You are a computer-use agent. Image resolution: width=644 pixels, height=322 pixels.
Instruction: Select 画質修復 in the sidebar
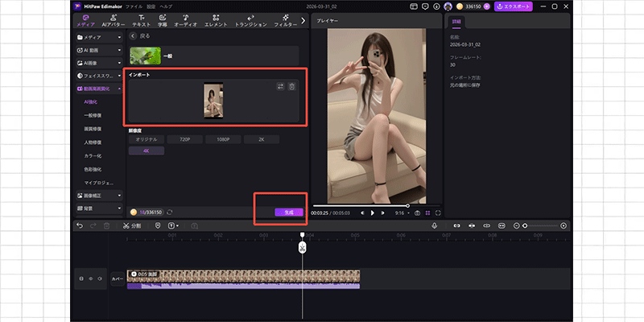(x=93, y=129)
